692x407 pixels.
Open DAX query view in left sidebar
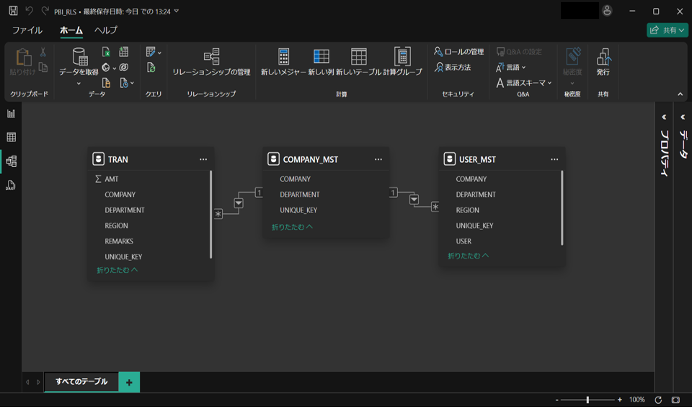[11, 185]
